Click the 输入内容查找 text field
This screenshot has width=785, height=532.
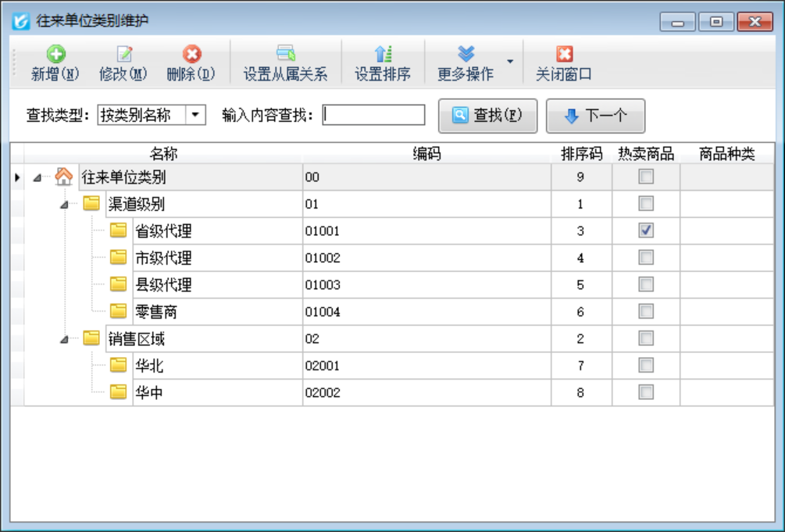374,116
